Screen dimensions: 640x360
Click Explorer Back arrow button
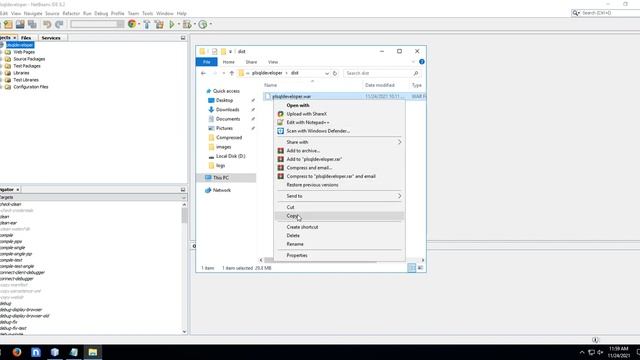203,73
